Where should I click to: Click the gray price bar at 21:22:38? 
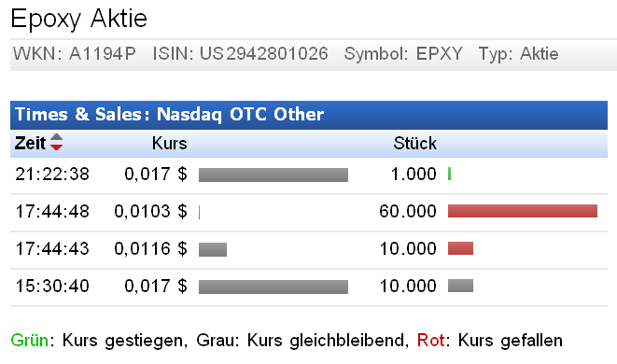pos(273,175)
